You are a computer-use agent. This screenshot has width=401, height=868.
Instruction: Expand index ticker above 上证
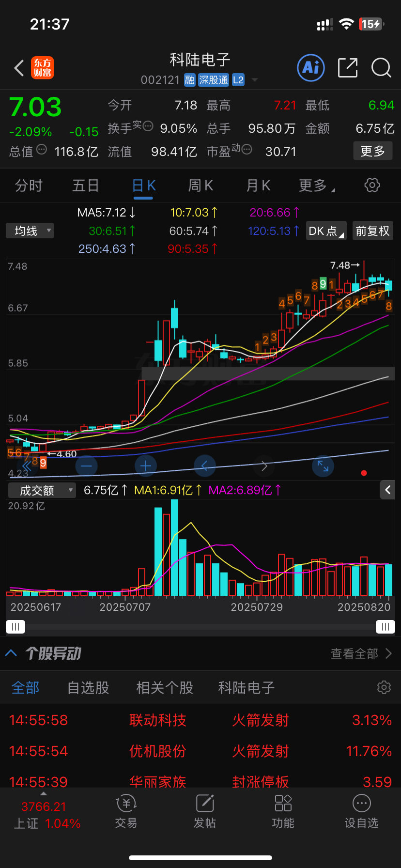(44, 794)
